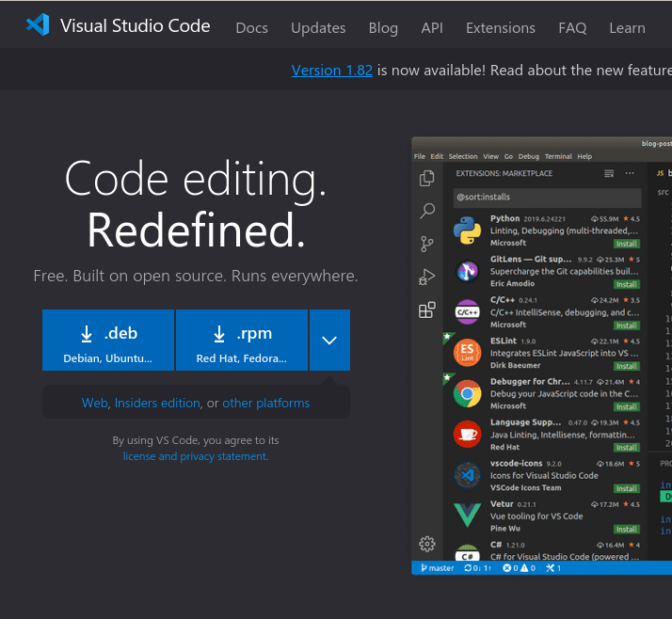Open the Insiders edition link
Image resolution: width=672 pixels, height=619 pixels.
[157, 403]
